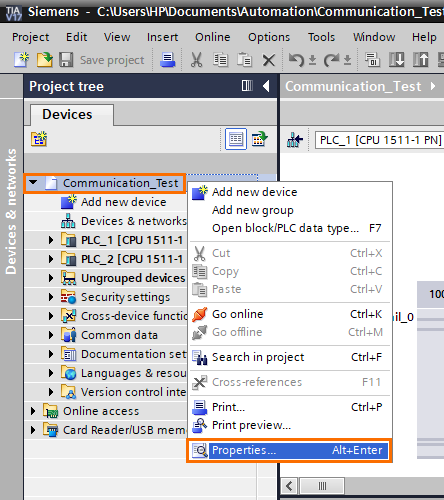
Task: Click the Paste toolbar icon
Action: click(244, 60)
